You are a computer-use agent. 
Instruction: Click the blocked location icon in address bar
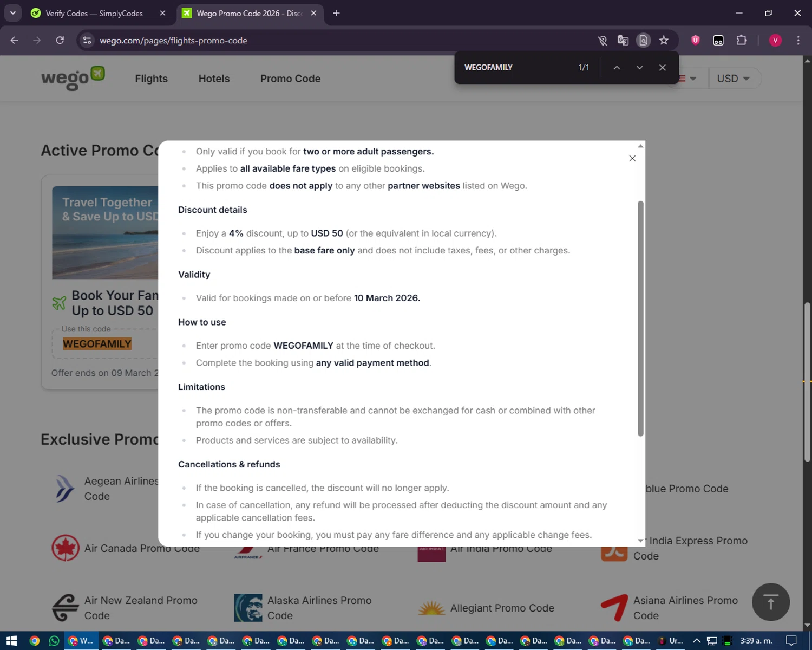coord(602,40)
